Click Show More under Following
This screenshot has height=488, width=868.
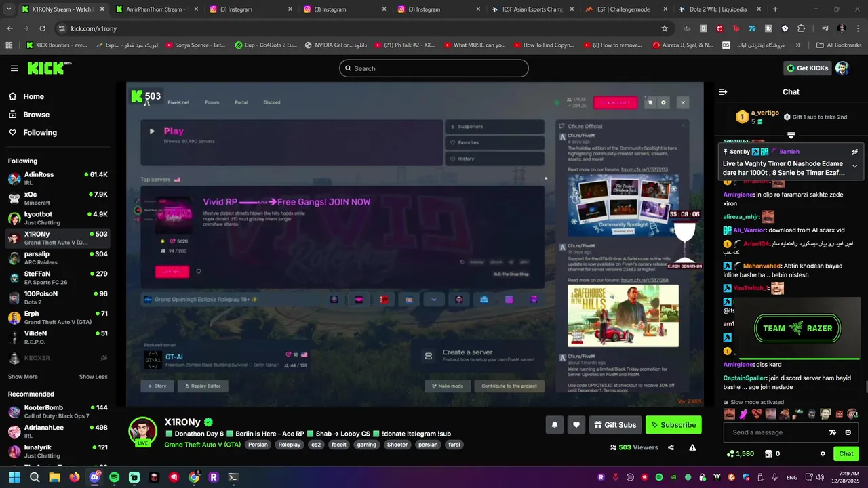coord(23,377)
